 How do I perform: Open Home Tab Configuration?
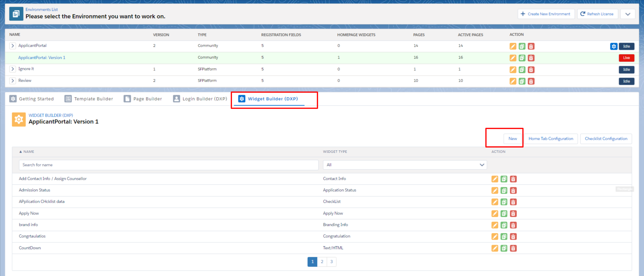551,139
